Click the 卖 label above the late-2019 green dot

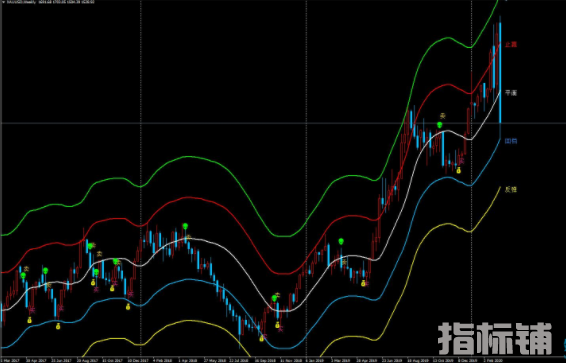pos(443,116)
